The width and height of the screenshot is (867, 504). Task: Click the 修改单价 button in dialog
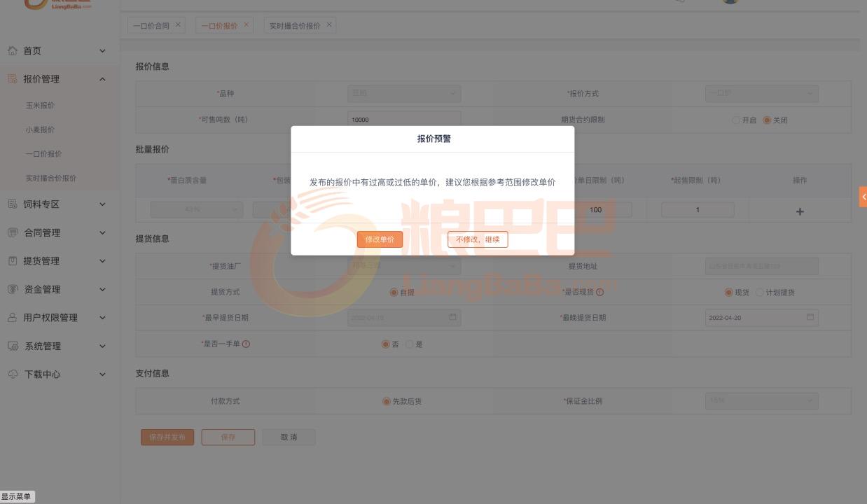380,239
